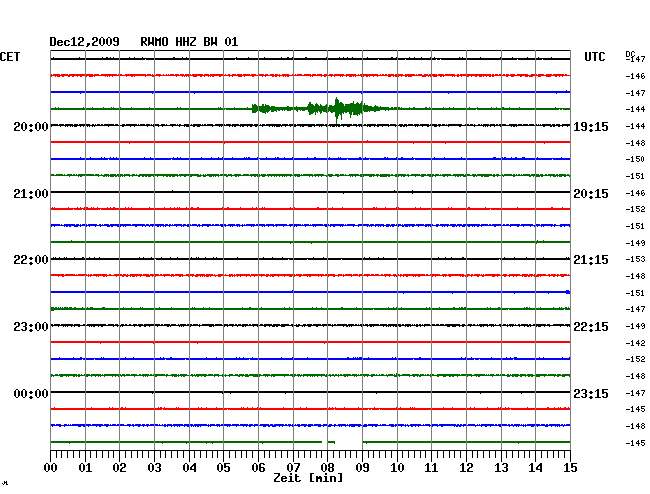Select the 21:00 CET time label
The image size is (650, 494).
point(31,194)
